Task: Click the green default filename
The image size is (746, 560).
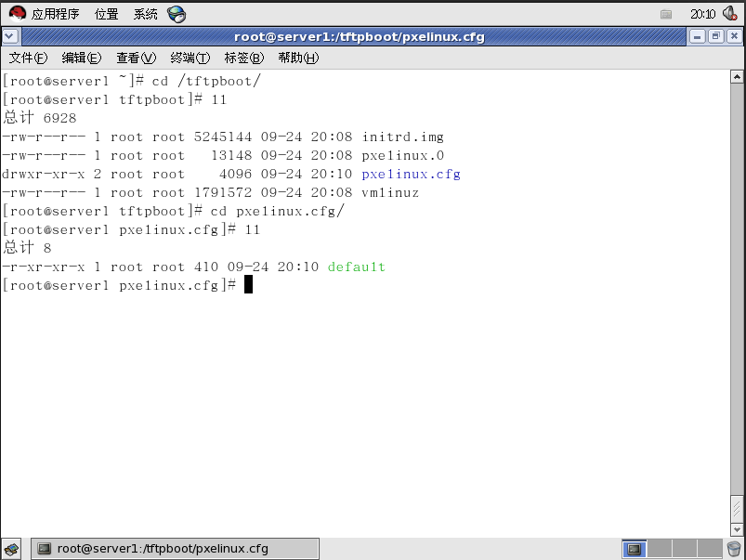Action: pos(357,267)
